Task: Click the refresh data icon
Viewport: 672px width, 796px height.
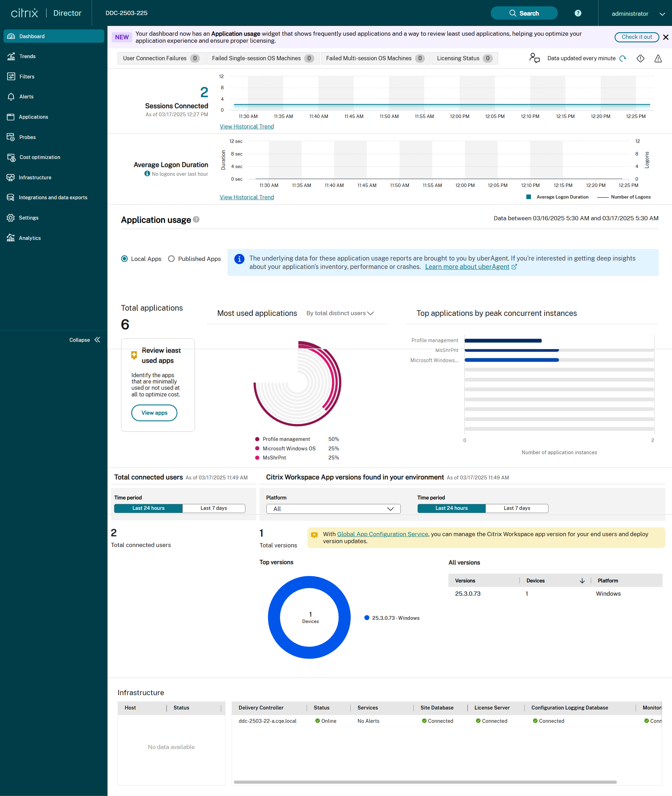Action: coord(623,58)
